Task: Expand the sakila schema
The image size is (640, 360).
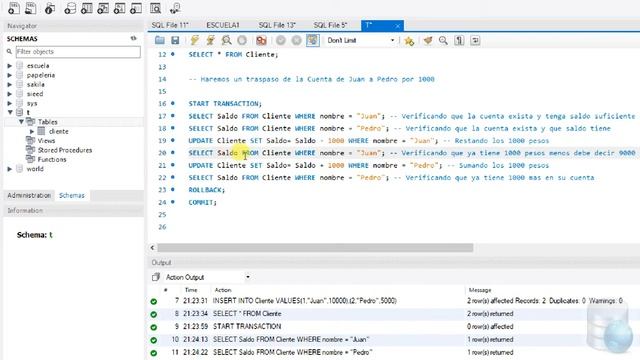Action: click(x=10, y=84)
